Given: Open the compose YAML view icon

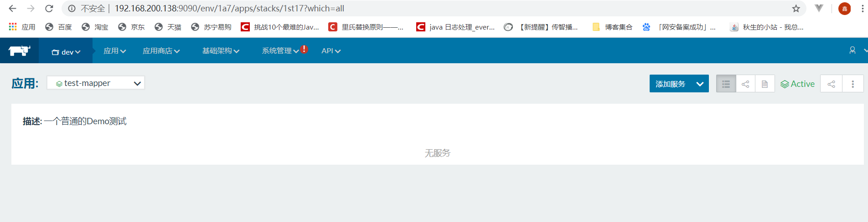Looking at the screenshot, I should click(x=765, y=84).
